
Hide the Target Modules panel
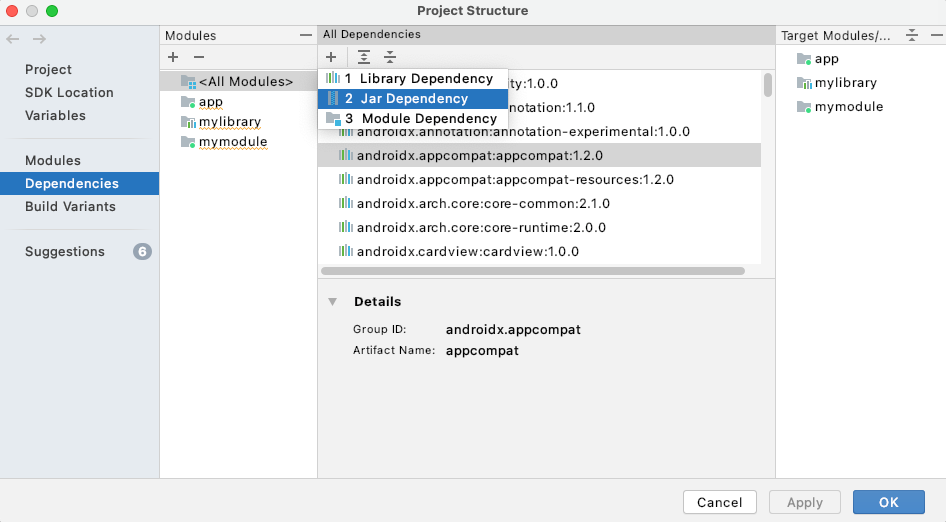pos(934,35)
